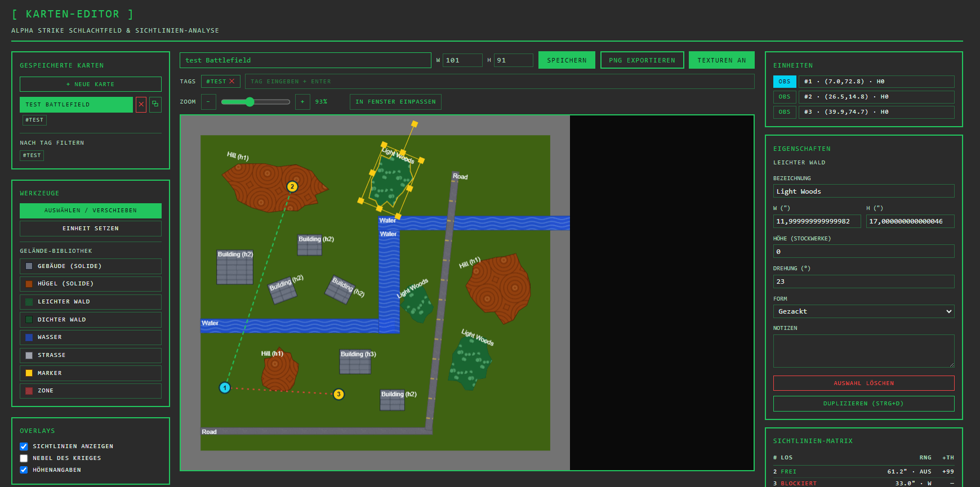The image size is (980, 487).
Task: Open the Form dropdown showing Gezackt
Action: 863,311
